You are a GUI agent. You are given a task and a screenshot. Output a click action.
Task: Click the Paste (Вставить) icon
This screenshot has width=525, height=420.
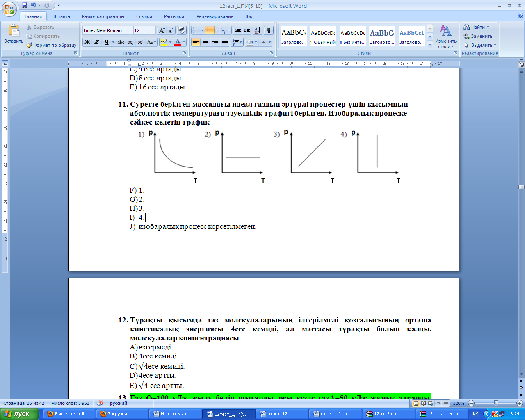[14, 31]
